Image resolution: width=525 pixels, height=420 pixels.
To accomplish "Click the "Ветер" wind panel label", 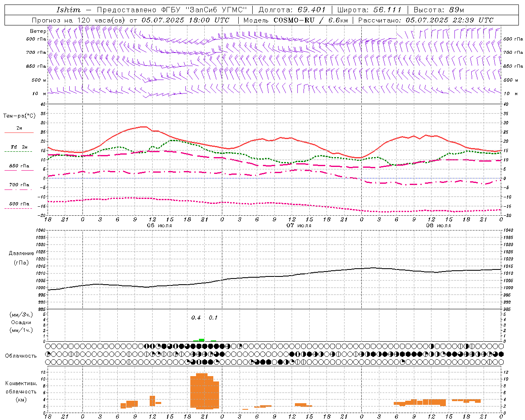I will coord(38,31).
